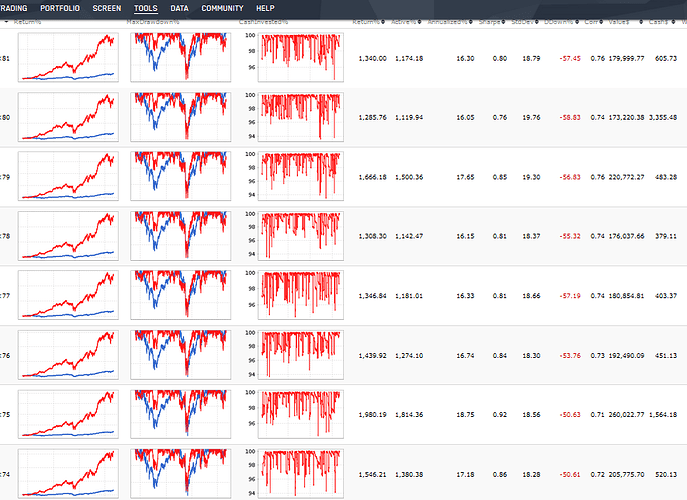Select the drawdown value -53.76
The image size is (687, 500).
570,355
